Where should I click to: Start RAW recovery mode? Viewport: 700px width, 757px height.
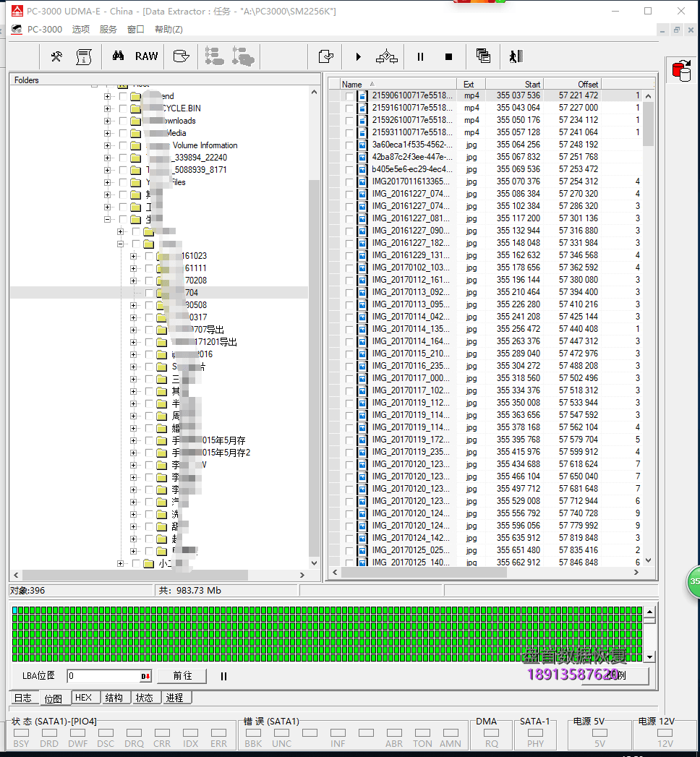[x=146, y=56]
